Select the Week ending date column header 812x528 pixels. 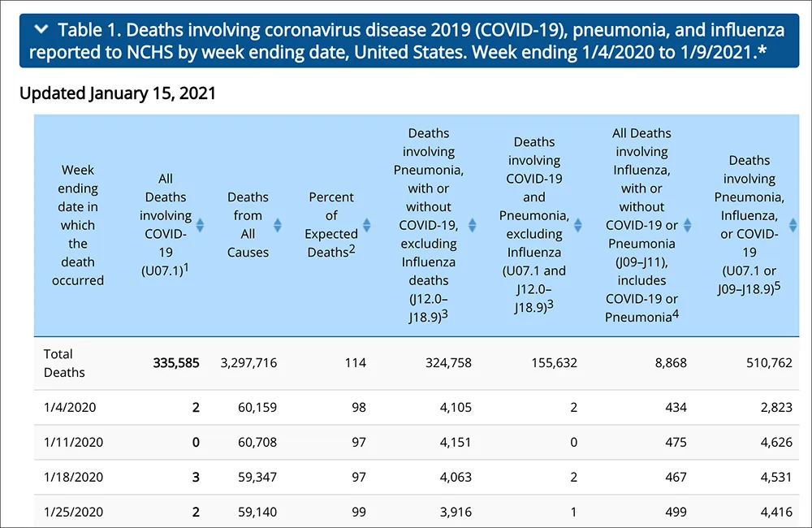pos(78,225)
